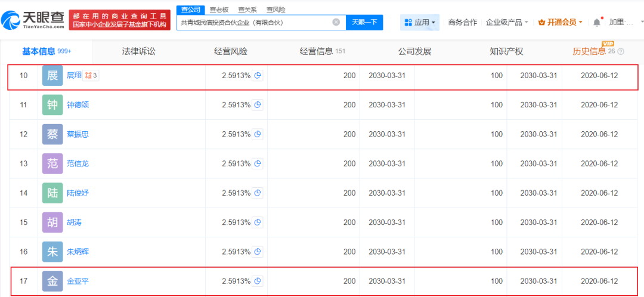Switch to 查风险 search tab
Viewport: 644px width, 297px height.
[x=275, y=9]
